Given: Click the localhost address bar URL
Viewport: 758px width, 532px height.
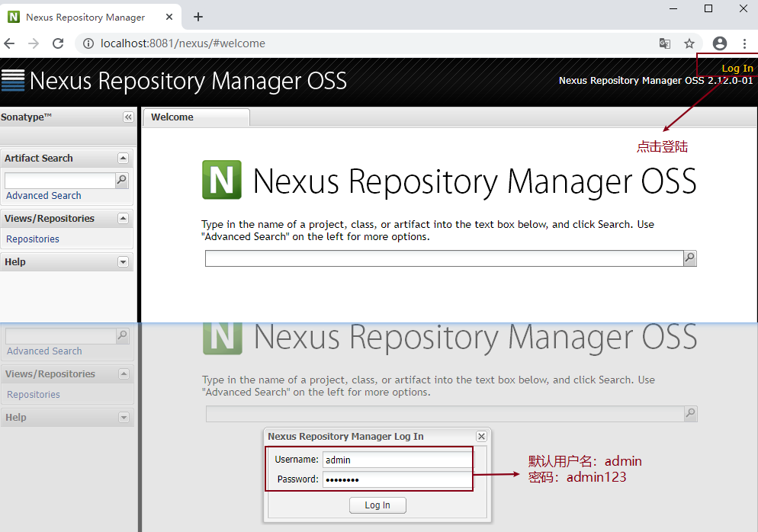Looking at the screenshot, I should [x=183, y=43].
